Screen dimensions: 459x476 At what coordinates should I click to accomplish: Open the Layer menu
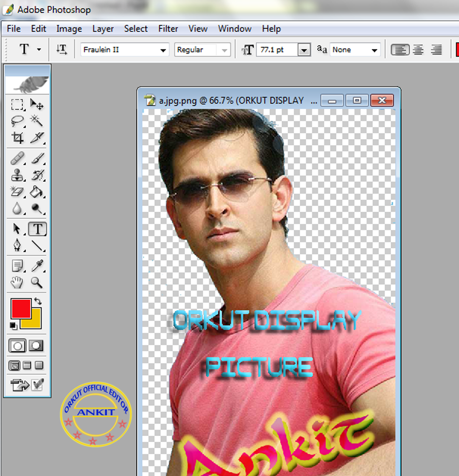(x=103, y=29)
